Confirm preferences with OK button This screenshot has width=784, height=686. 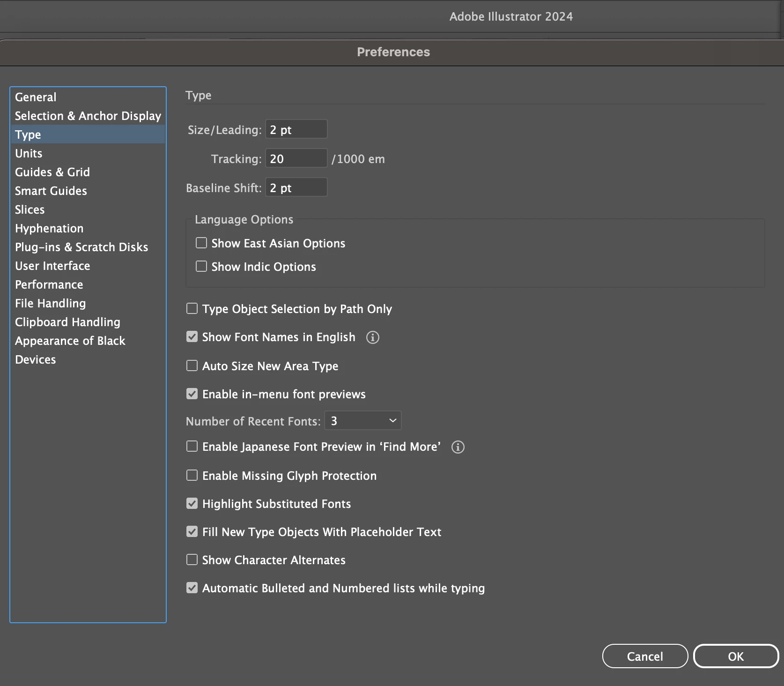tap(736, 656)
